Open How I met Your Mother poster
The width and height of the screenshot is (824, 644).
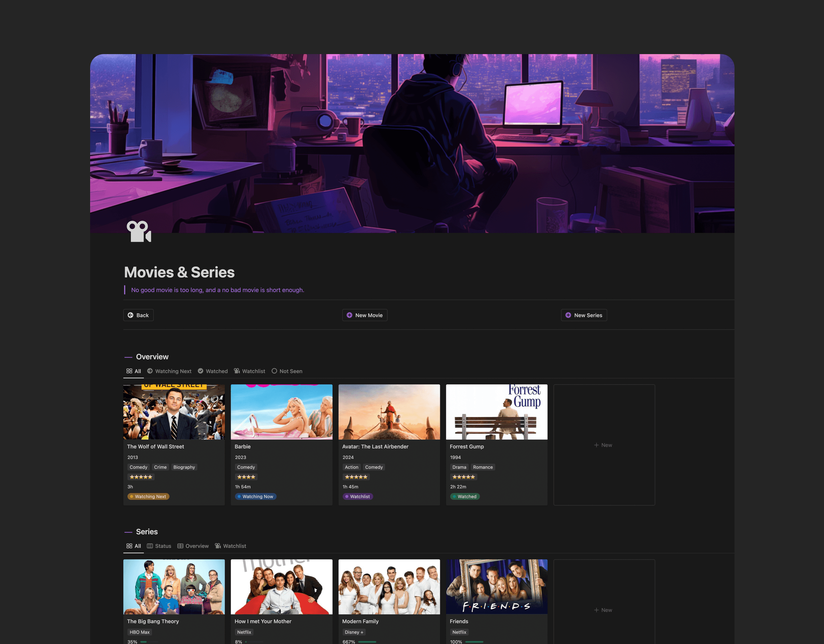[281, 587]
